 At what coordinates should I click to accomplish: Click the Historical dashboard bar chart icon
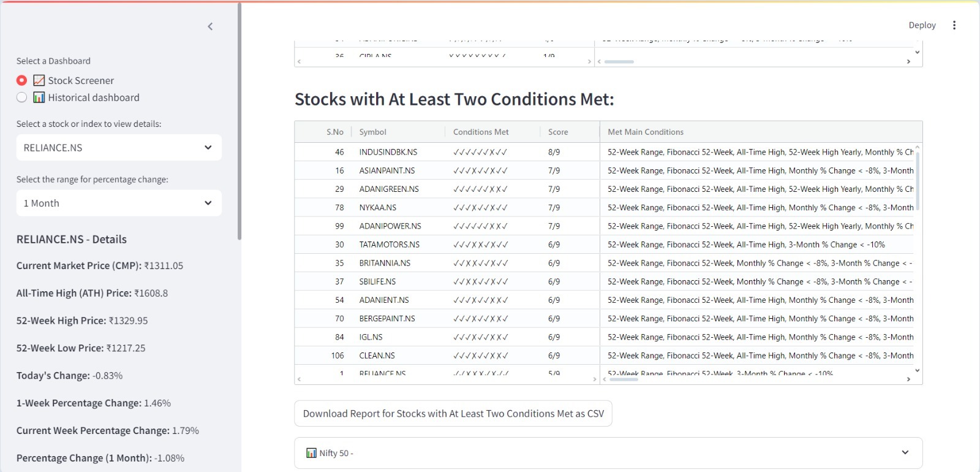pos(39,97)
